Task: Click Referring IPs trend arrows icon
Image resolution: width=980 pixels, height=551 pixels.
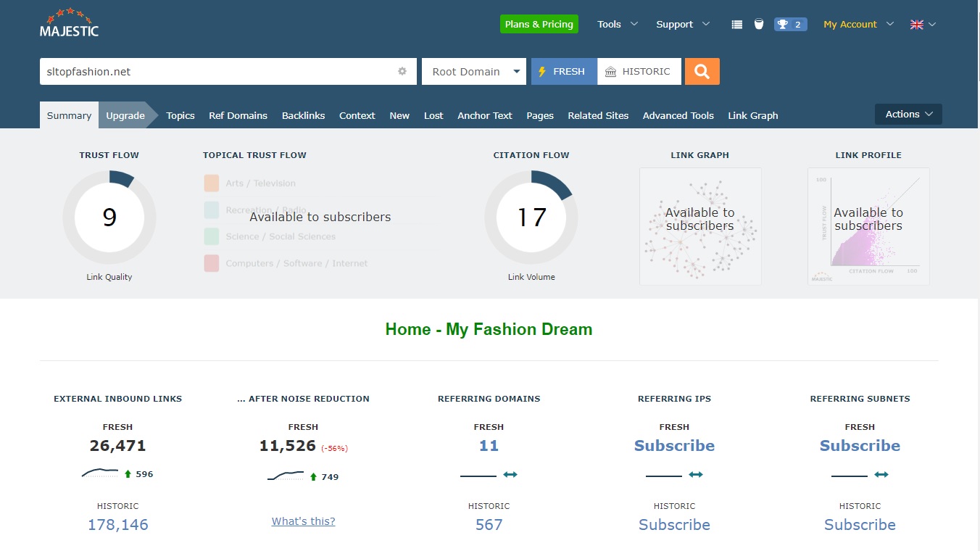Action: pyautogui.click(x=696, y=475)
